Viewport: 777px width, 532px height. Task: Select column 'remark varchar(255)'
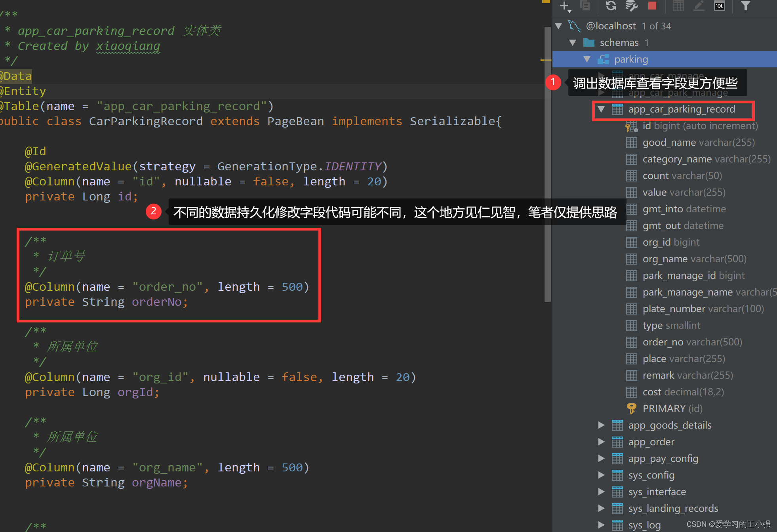[x=665, y=376]
